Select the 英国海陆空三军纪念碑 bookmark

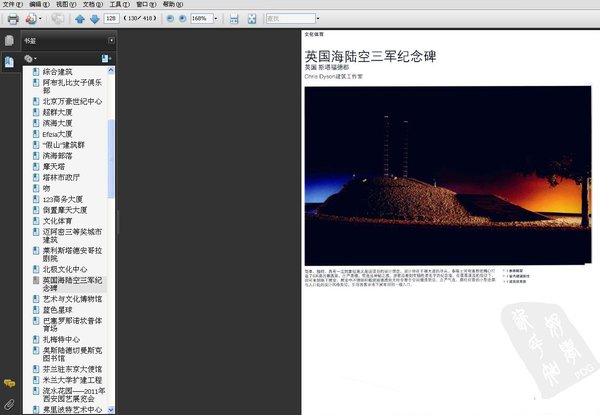[72, 284]
